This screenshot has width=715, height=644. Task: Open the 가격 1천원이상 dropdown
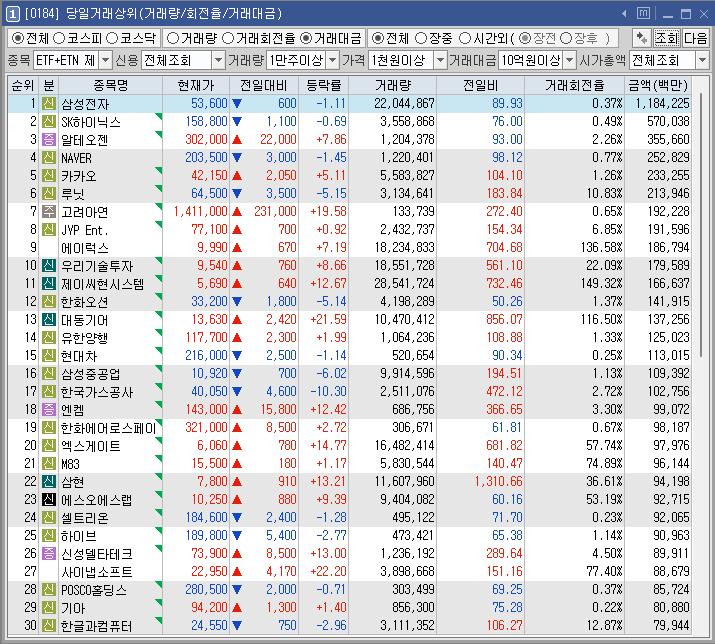[x=440, y=60]
